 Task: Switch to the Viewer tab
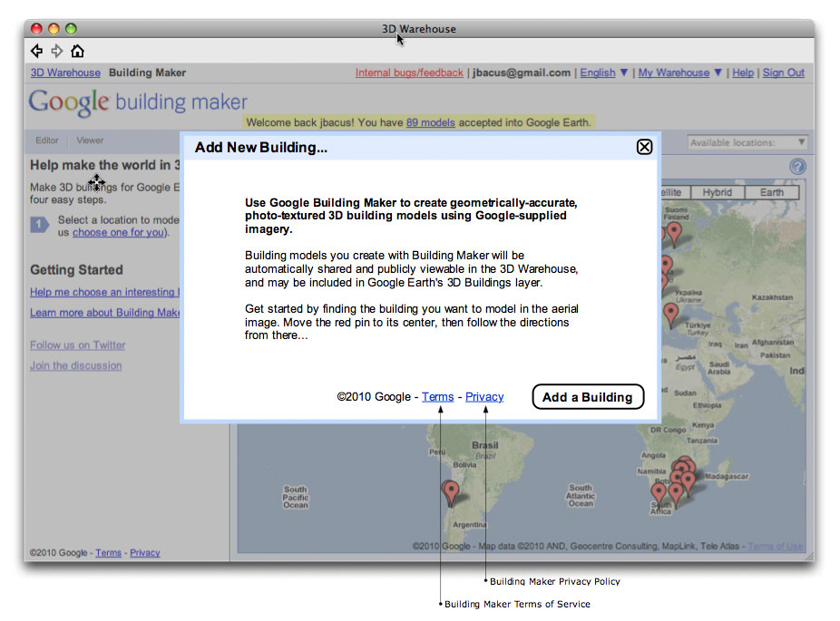90,141
